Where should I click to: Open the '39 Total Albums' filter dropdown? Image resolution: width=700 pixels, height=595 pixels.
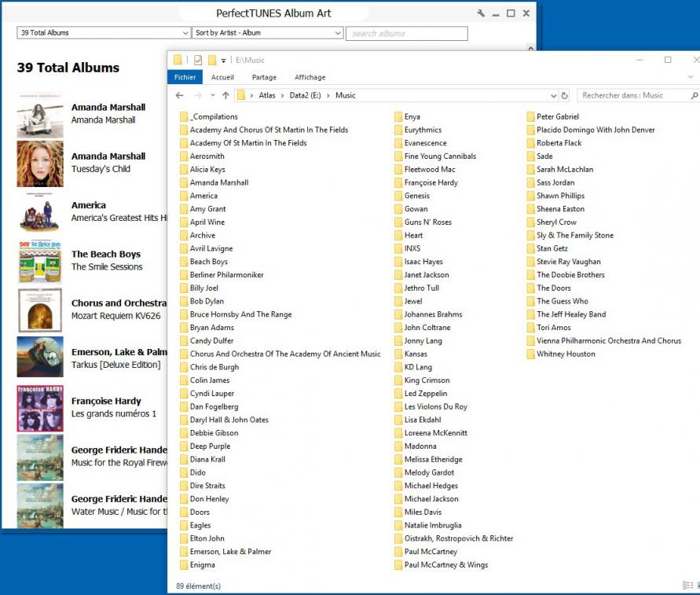click(185, 33)
